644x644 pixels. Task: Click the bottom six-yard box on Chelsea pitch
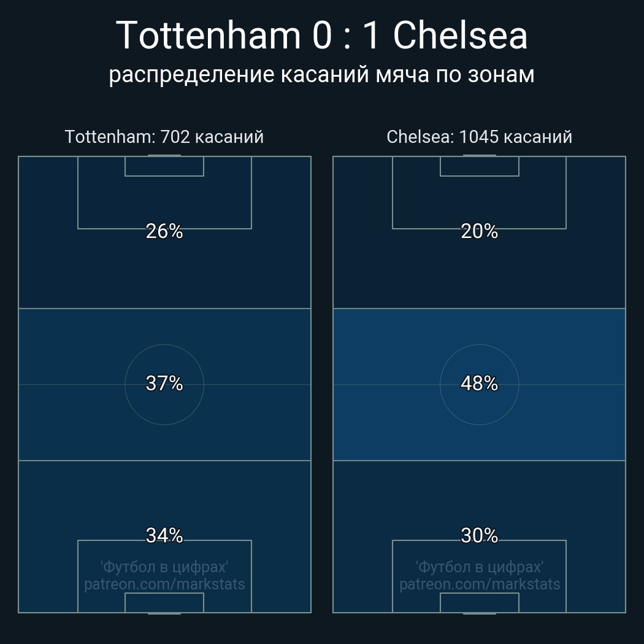coord(479,603)
